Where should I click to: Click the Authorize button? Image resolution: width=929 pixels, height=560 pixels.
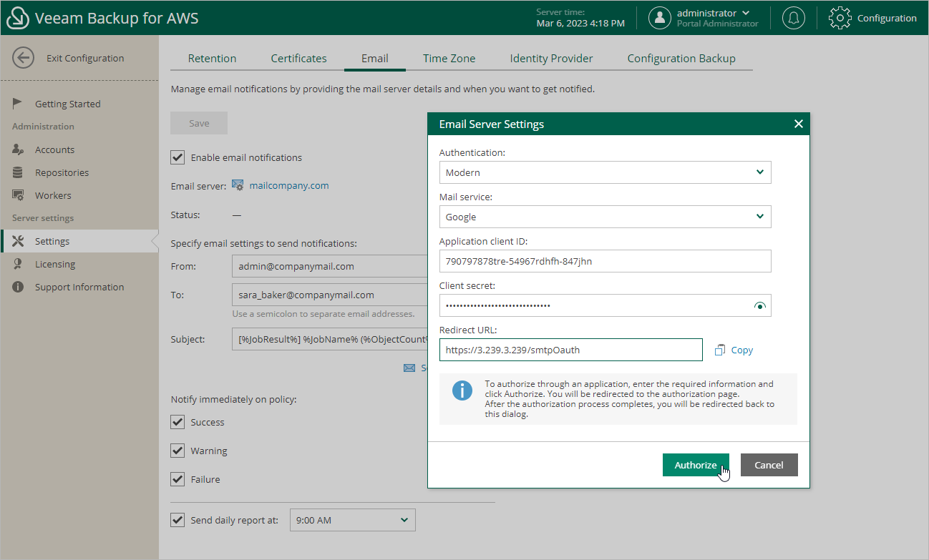[696, 465]
